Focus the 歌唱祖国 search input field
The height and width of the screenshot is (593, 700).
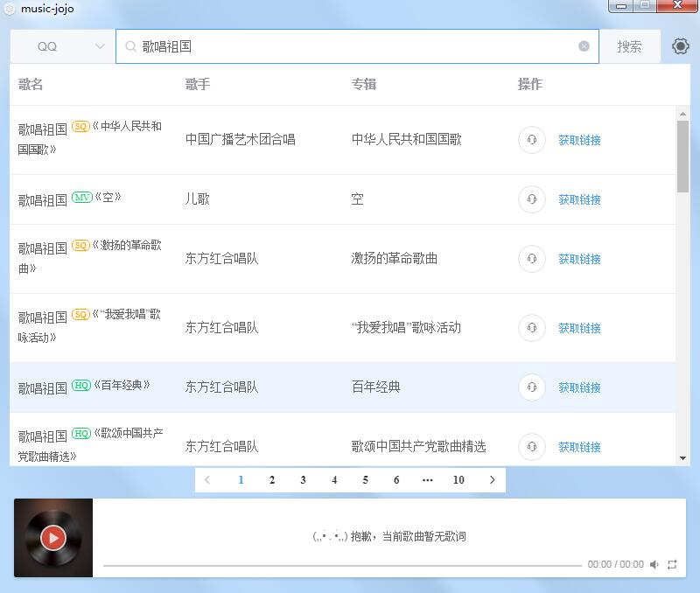(357, 46)
